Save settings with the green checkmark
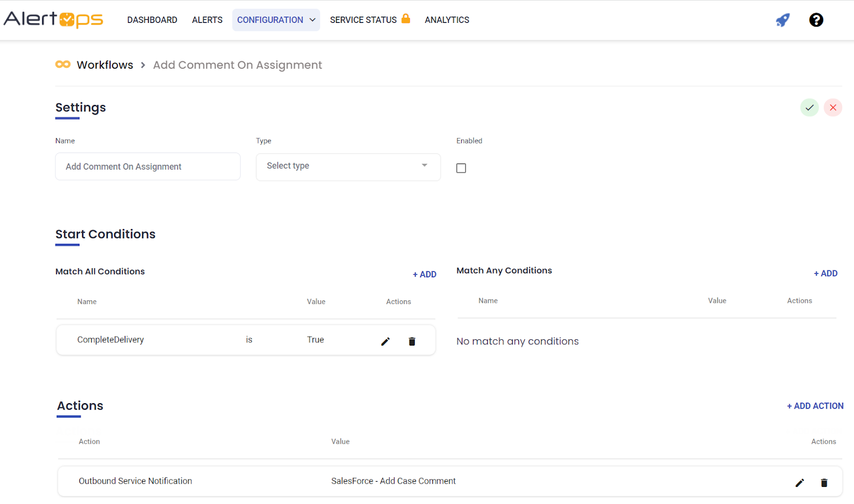 [x=809, y=108]
